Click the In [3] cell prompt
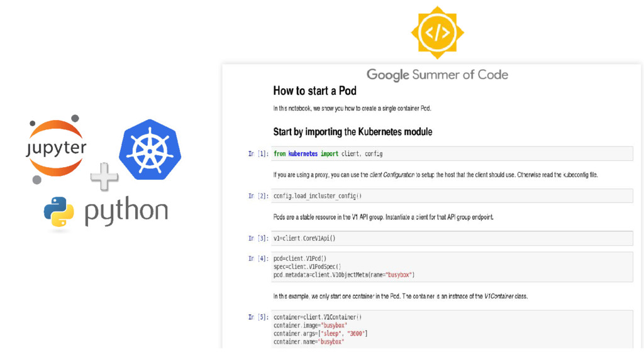The height and width of the screenshot is (362, 644). [258, 238]
